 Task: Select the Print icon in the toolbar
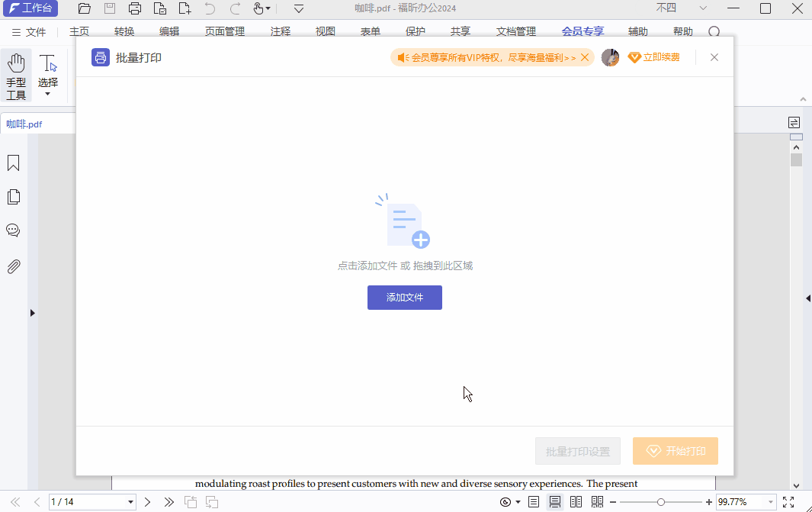point(134,8)
